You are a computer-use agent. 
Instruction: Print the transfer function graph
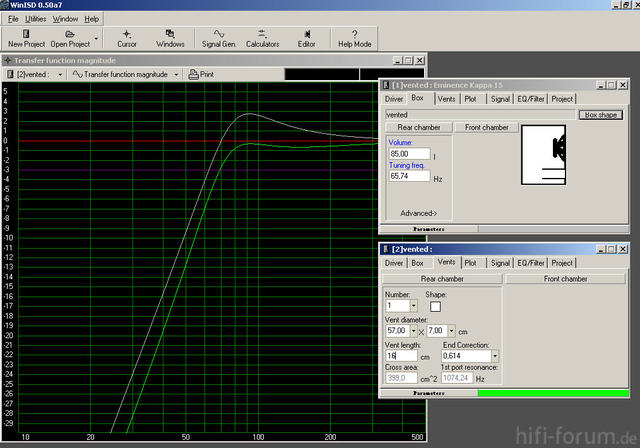(x=200, y=74)
